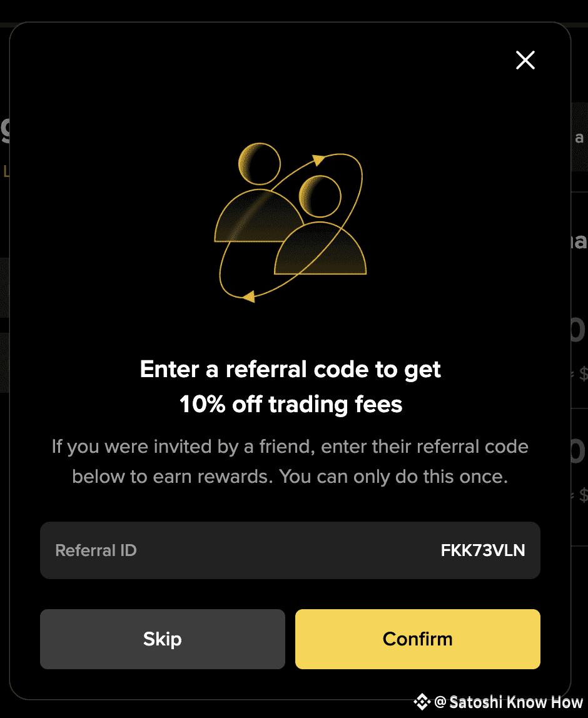Click the left figure's head circle
Screen dimensions: 588x718
(x=259, y=164)
